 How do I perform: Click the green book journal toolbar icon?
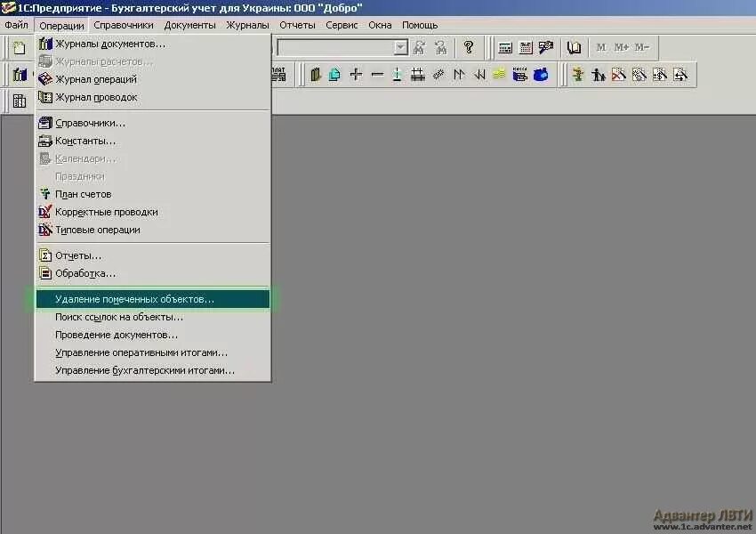point(316,75)
